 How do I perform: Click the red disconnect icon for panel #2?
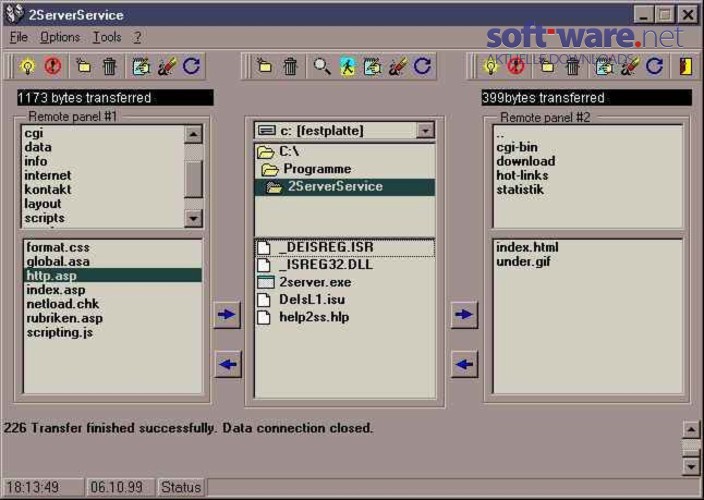click(516, 67)
